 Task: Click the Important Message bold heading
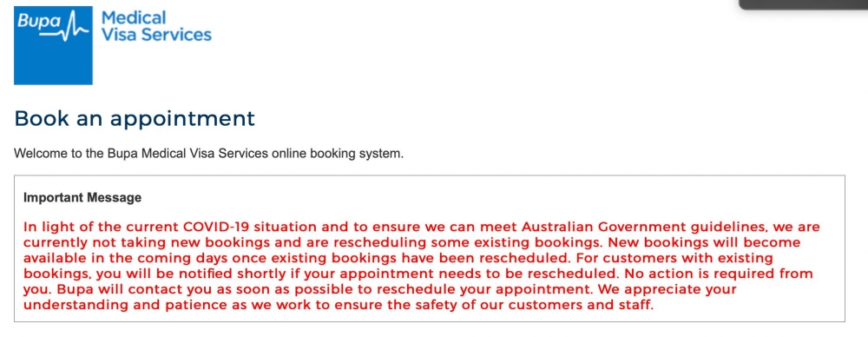[x=82, y=197]
